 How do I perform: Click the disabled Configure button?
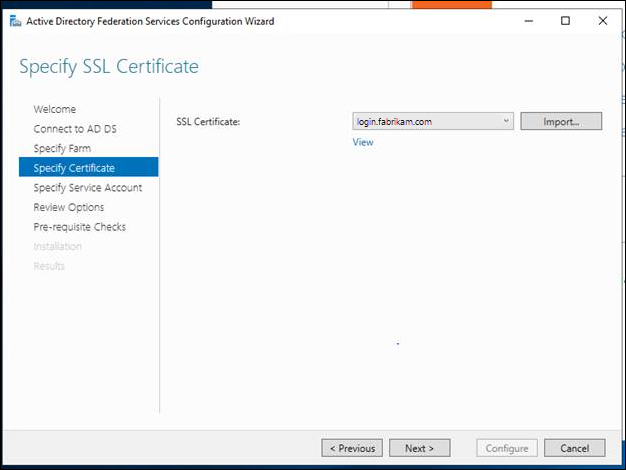click(508, 448)
